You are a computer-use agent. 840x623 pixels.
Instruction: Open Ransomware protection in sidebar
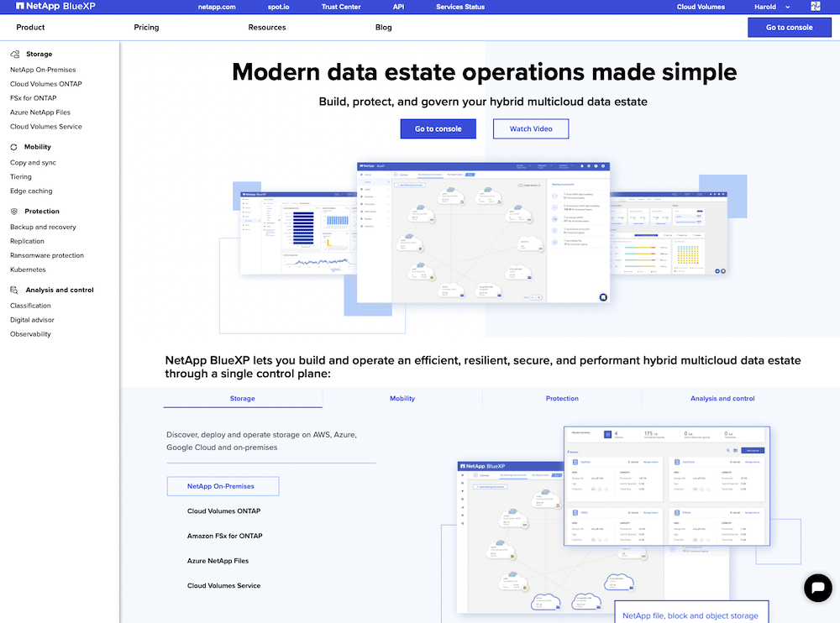[47, 255]
